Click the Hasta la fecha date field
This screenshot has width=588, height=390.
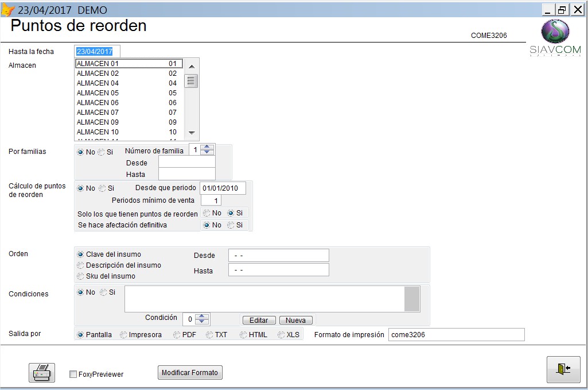click(97, 52)
